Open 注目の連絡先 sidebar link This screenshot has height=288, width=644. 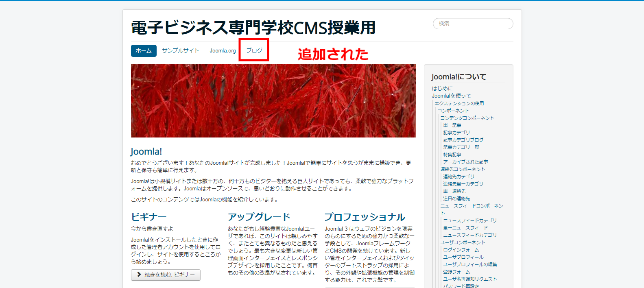456,199
